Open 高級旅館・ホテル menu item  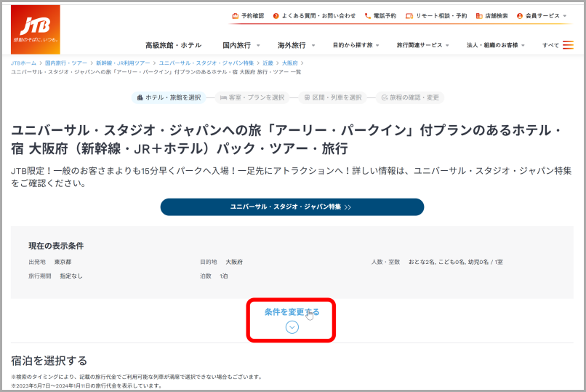pos(174,45)
